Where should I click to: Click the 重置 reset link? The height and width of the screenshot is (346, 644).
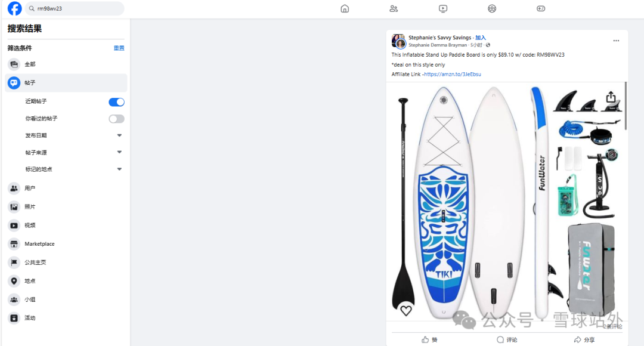pos(119,48)
